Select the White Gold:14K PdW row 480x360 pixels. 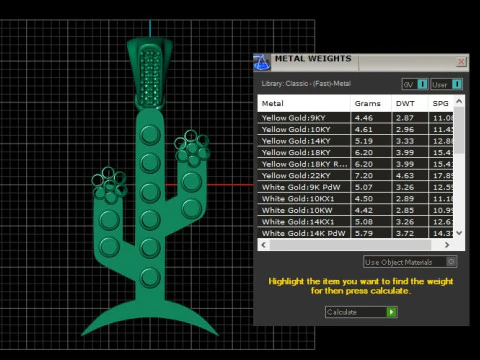tap(355, 233)
